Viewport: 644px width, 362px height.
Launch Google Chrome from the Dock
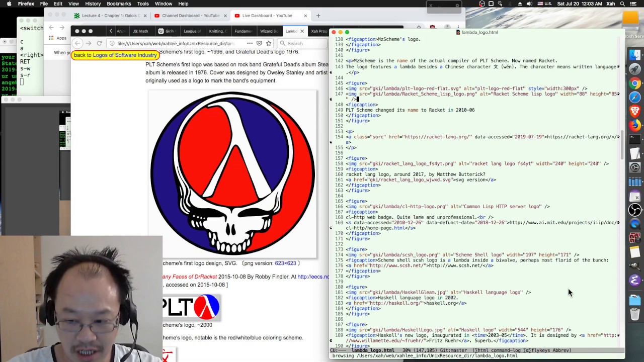click(x=635, y=83)
